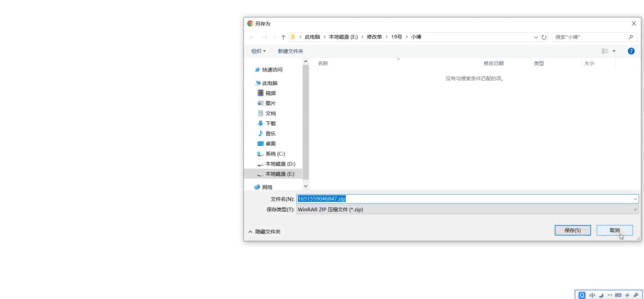Image resolution: width=644 pixels, height=299 pixels.
Task: Select 网络 in the navigation pane
Action: pos(263,187)
